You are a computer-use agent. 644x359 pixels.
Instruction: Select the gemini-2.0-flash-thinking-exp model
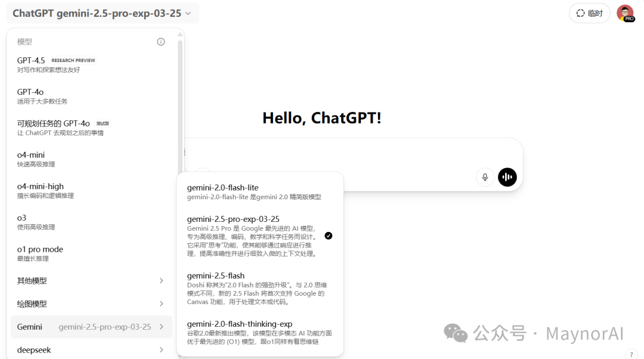tap(260, 332)
